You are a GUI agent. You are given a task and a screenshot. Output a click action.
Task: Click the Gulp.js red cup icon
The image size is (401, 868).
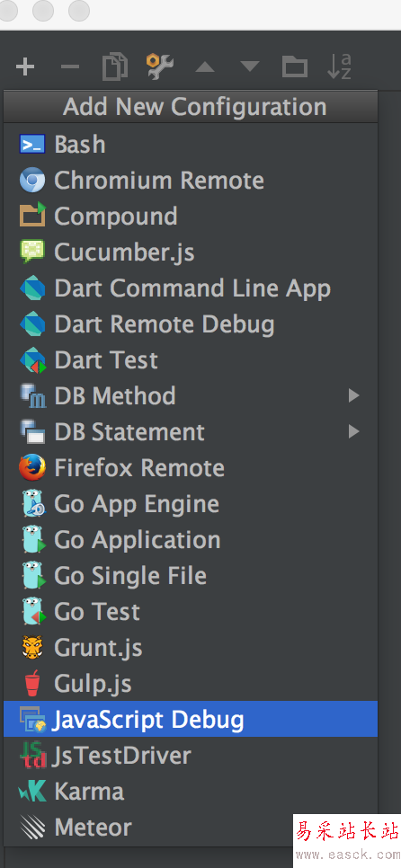(32, 683)
